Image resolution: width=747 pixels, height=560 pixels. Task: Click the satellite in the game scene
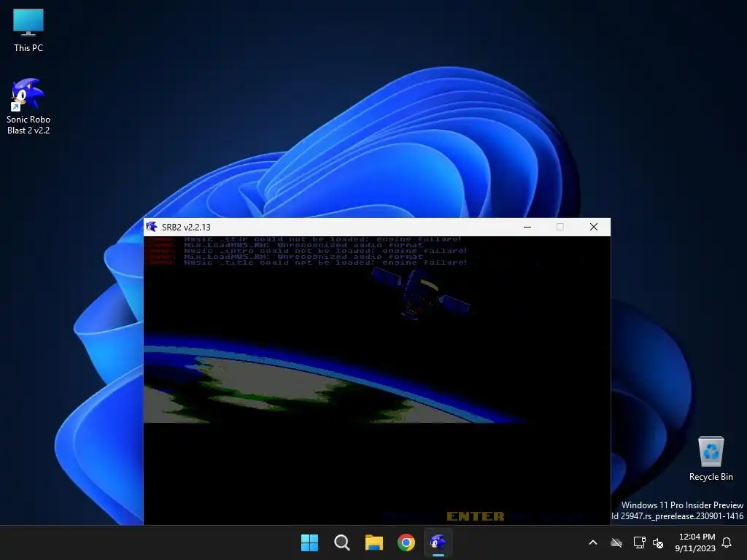(421, 293)
